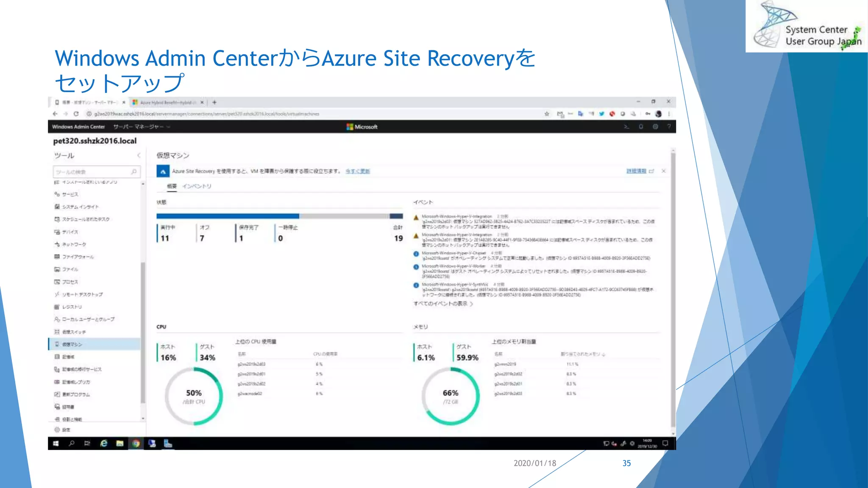Click the 66% memory donut chart
The image size is (868, 488).
pos(451,396)
